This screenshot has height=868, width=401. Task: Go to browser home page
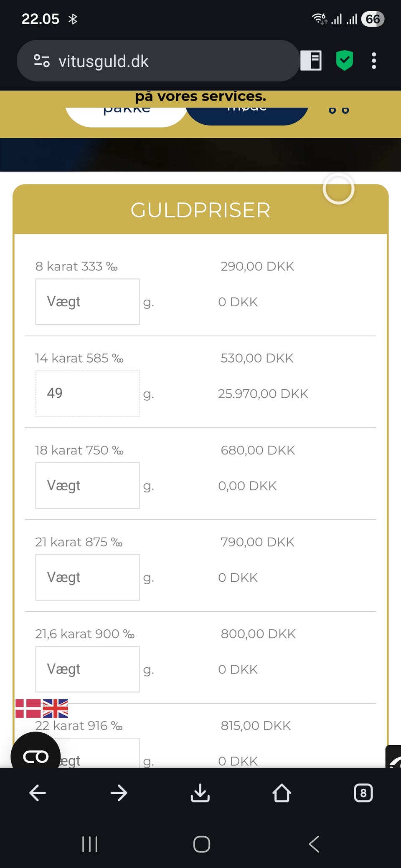click(282, 793)
